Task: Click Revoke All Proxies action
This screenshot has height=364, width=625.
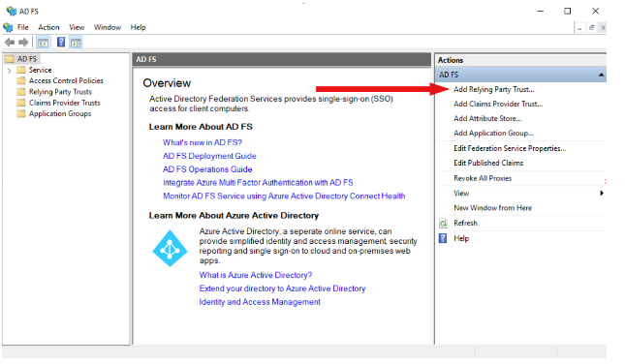Action: 483,178
